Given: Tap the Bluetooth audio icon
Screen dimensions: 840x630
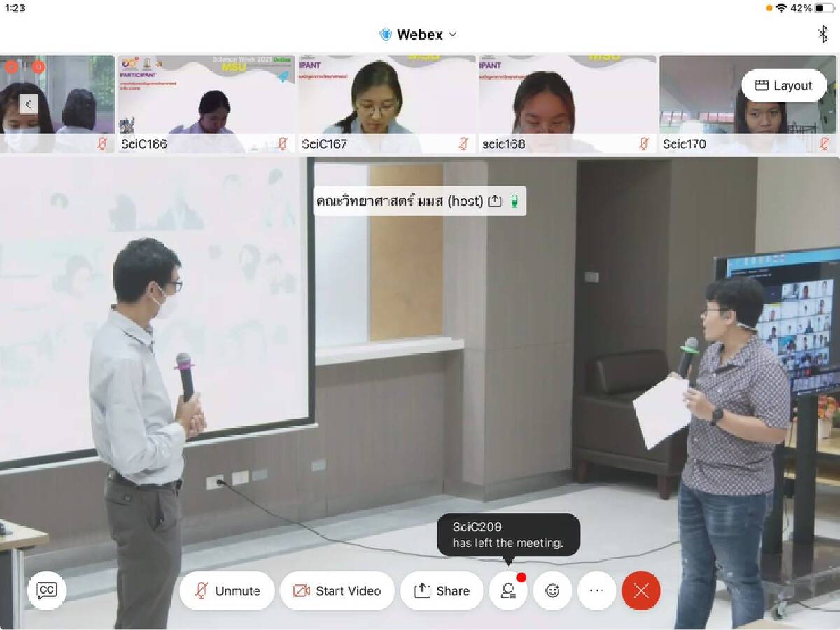Looking at the screenshot, I should [822, 34].
